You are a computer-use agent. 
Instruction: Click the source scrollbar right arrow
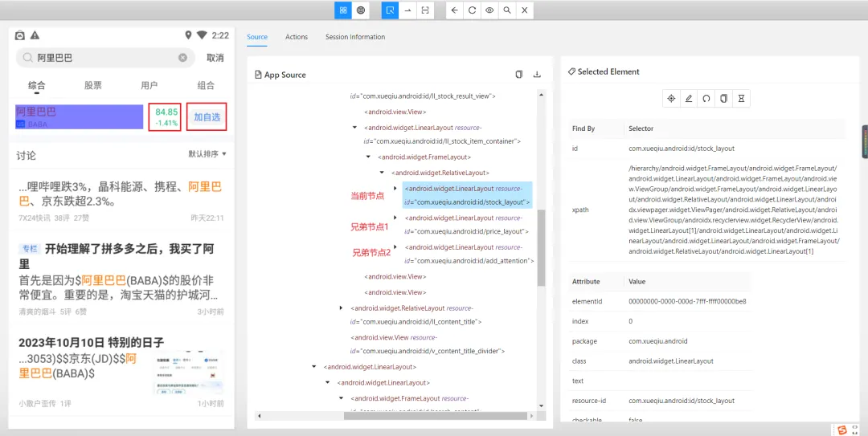[x=533, y=416]
